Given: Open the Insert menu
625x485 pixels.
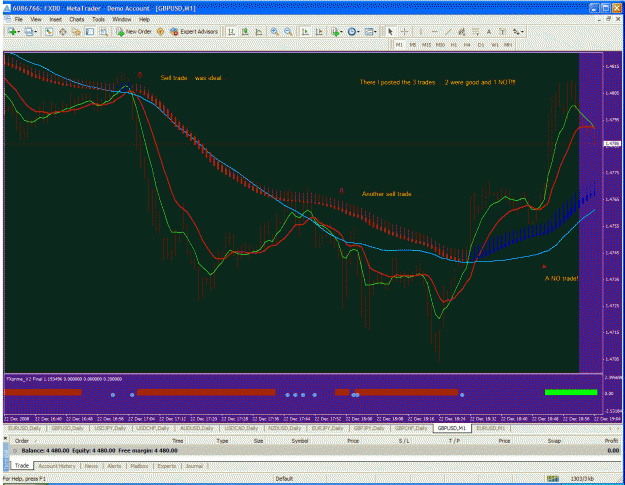Looking at the screenshot, I should pyautogui.click(x=55, y=19).
